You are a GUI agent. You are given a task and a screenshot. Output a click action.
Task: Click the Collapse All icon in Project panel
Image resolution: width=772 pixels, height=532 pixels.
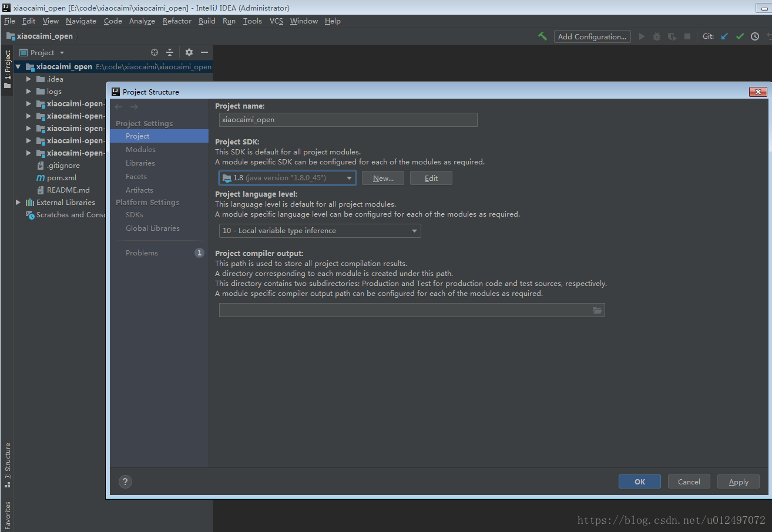170,52
